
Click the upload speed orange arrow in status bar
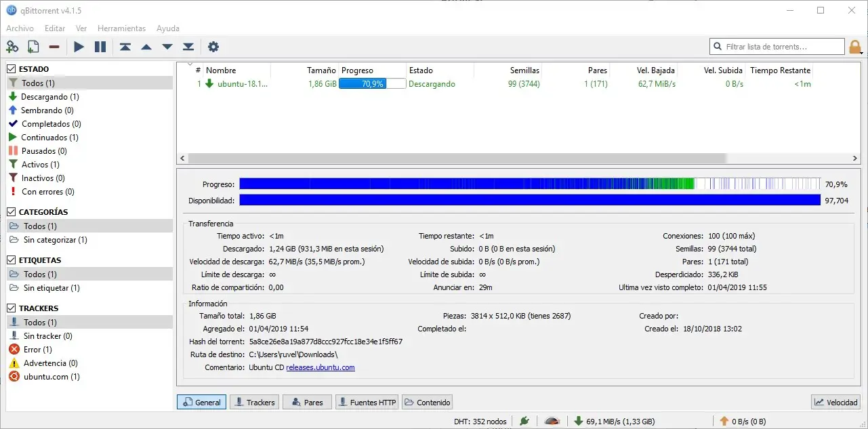[724, 421]
